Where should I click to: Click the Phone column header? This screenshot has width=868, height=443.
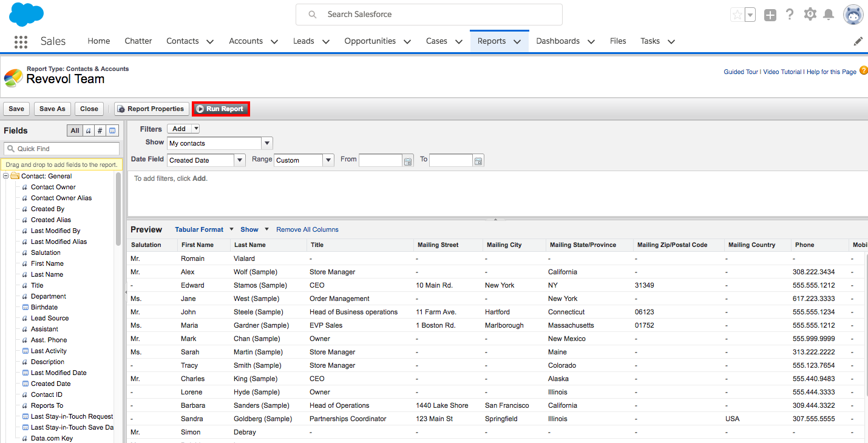pyautogui.click(x=819, y=245)
